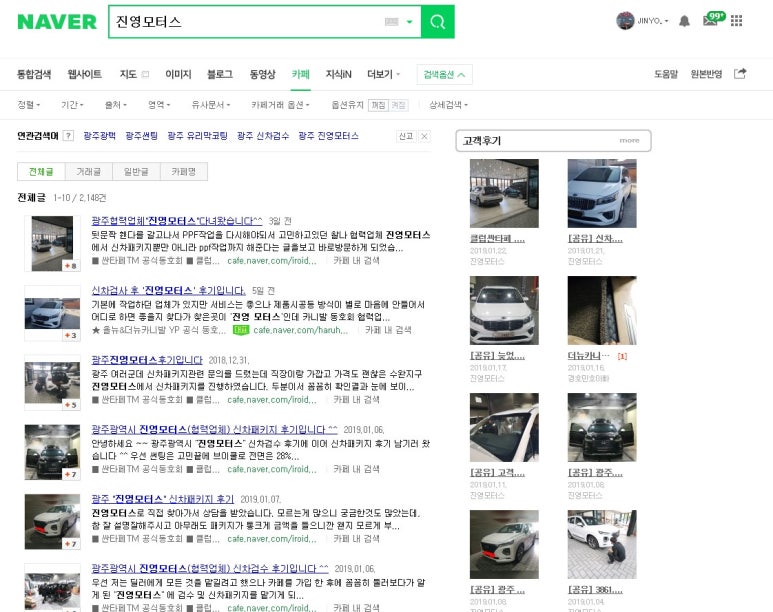Click thumbnail of the 신차검사 후 result

pyautogui.click(x=52, y=313)
